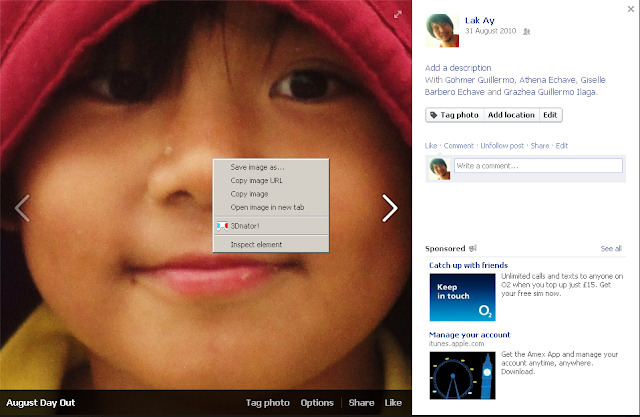Click Add a description link
Viewport: 640px width, 417px height.
click(458, 68)
